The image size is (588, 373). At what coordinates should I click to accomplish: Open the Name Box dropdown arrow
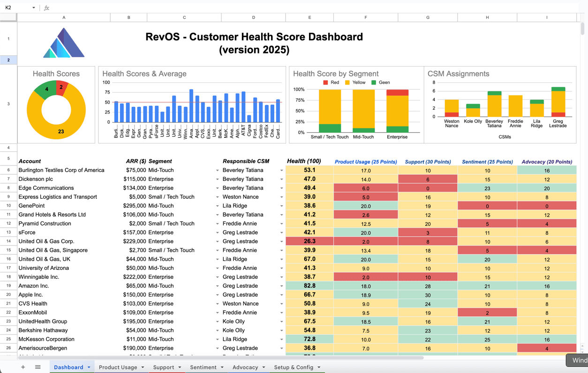pos(33,8)
